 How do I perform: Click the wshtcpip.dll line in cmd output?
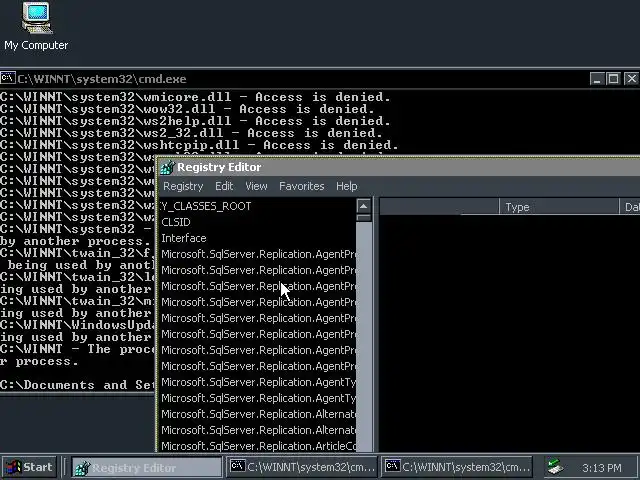pyautogui.click(x=199, y=145)
